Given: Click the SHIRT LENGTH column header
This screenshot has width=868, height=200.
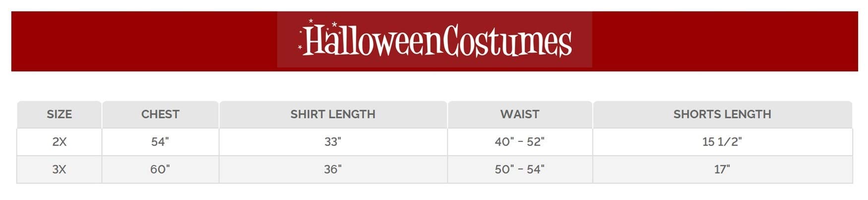Looking at the screenshot, I should click(x=333, y=114).
